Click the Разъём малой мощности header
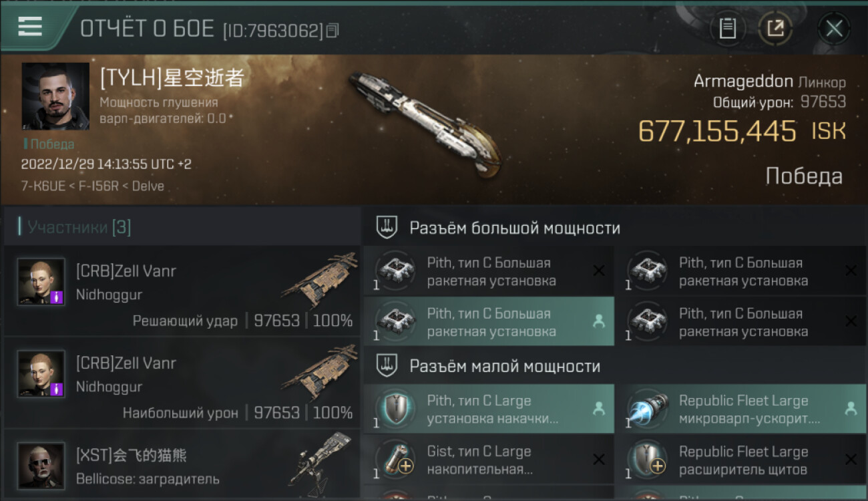The width and height of the screenshot is (868, 501). pos(505,366)
